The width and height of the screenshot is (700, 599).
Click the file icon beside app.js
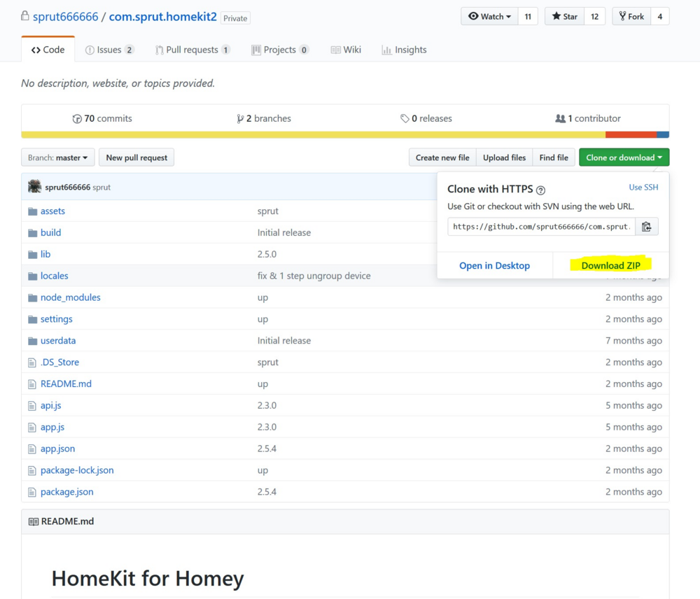pyautogui.click(x=31, y=427)
